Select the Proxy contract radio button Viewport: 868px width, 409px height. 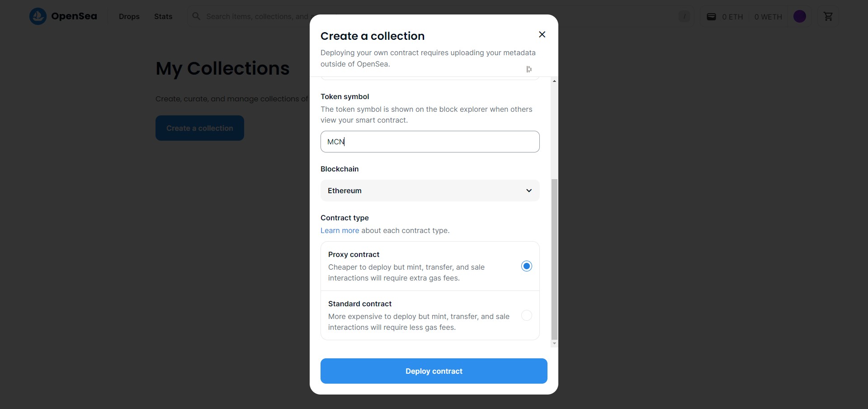pos(527,266)
